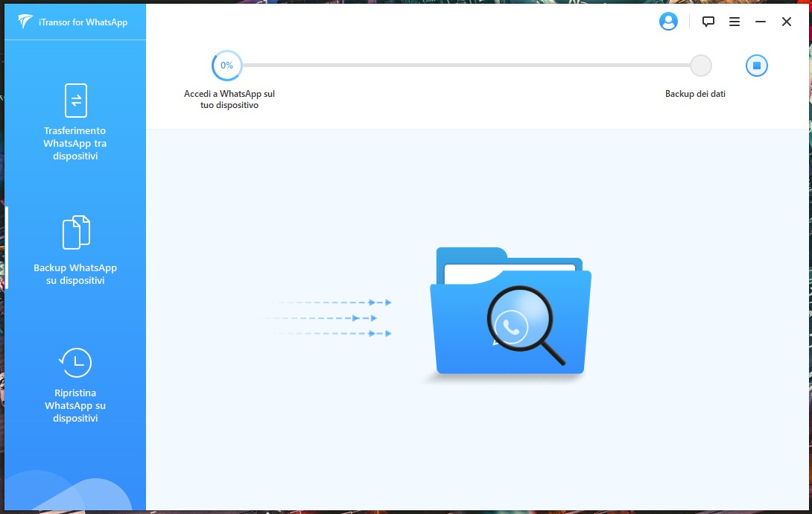Viewport: 812px width, 514px height.
Task: Click the iTransor for WhatsApp logo
Action: click(x=25, y=21)
